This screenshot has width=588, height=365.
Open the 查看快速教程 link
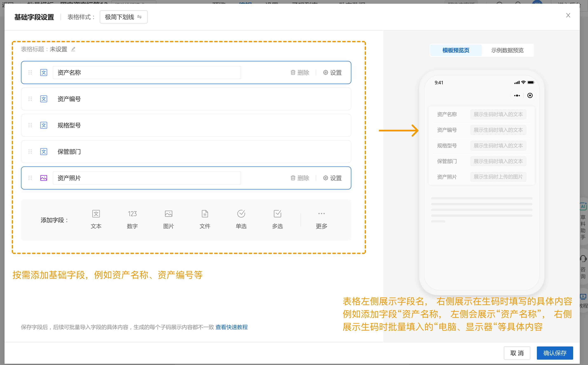click(232, 327)
